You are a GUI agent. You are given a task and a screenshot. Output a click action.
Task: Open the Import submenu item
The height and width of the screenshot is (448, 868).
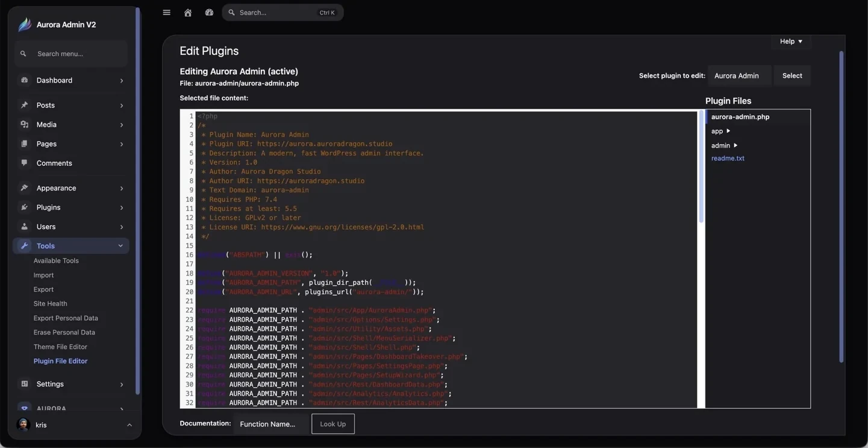(43, 275)
